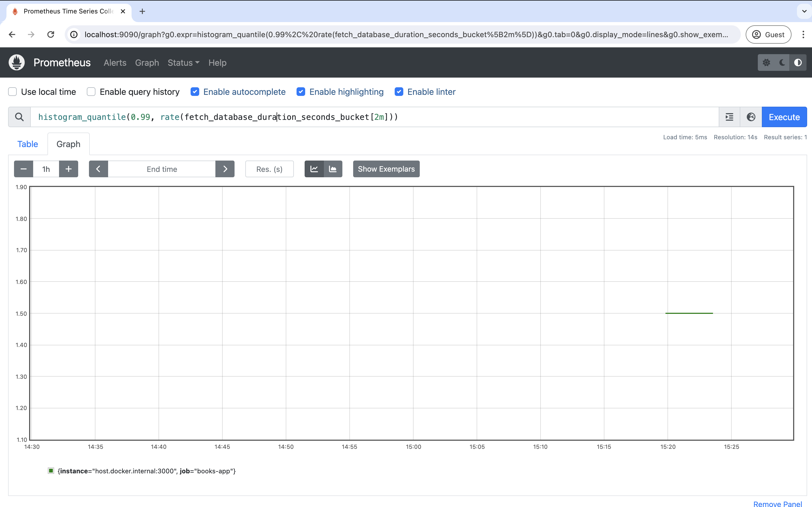Open the Guest profile button

(768, 34)
